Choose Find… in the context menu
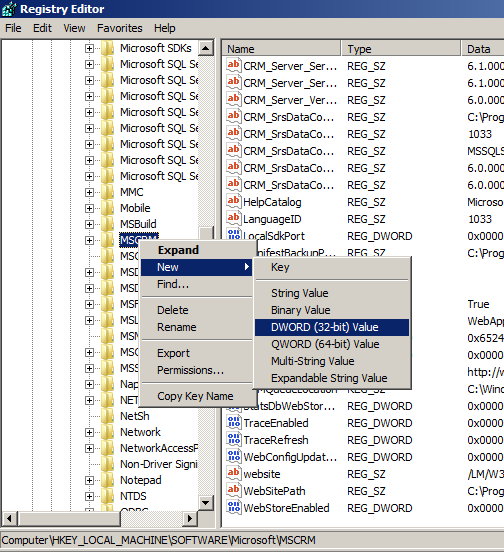The height and width of the screenshot is (552, 504). point(196,284)
